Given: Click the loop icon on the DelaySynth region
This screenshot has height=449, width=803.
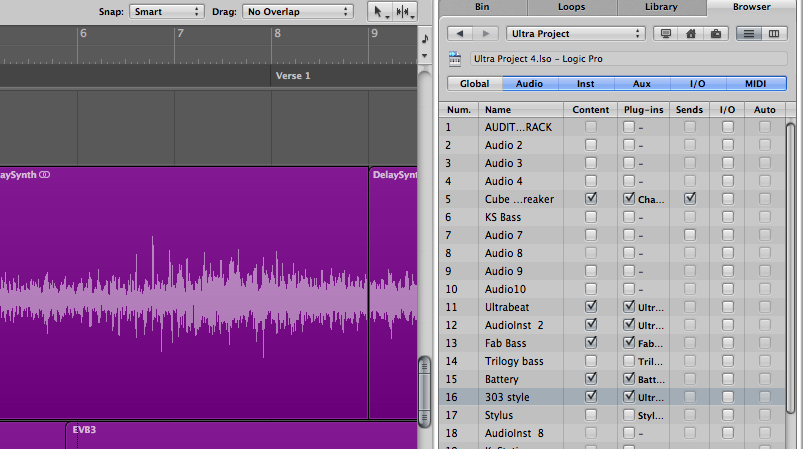Looking at the screenshot, I should [x=45, y=175].
